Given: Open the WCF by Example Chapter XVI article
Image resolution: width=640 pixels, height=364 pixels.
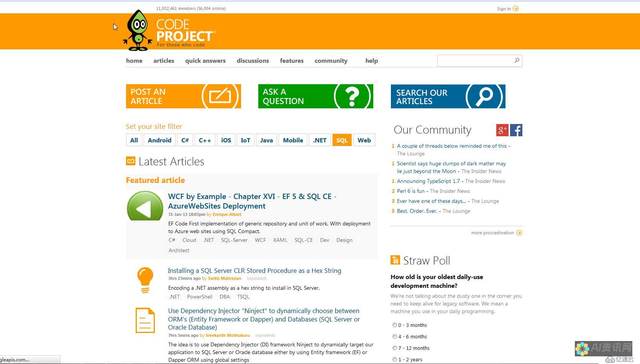Looking at the screenshot, I should [x=252, y=201].
